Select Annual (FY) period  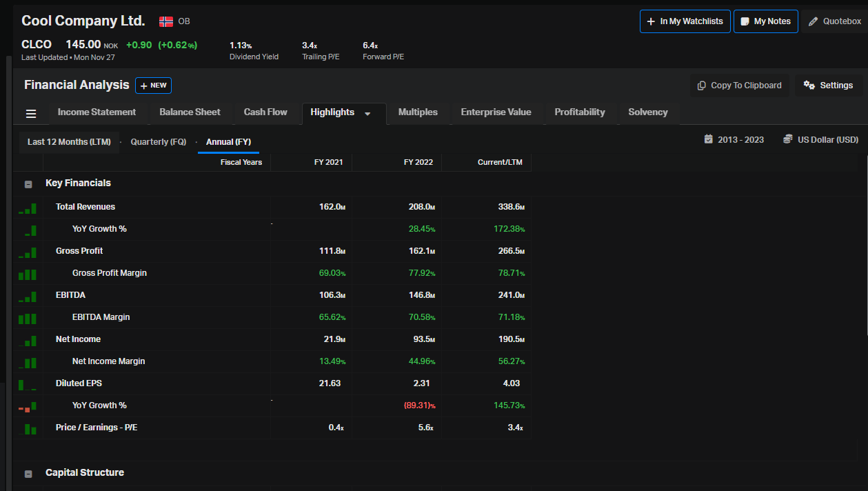click(228, 142)
